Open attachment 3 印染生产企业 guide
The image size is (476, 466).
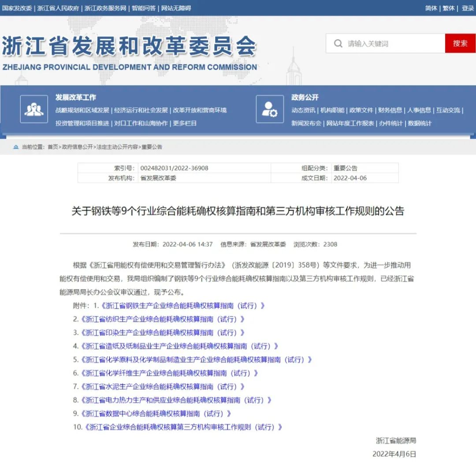(163, 333)
